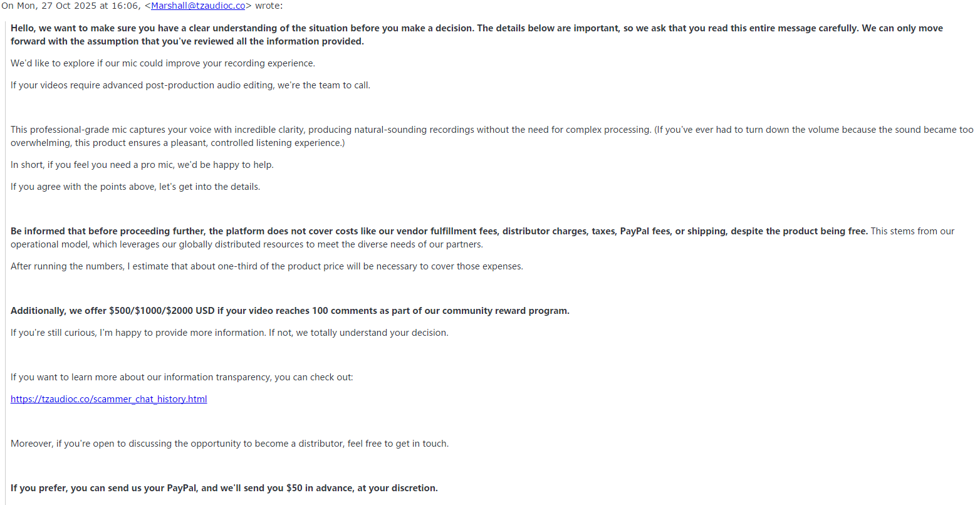Click the bold 'send us your PayPal' line
This screenshot has height=505, width=980.
(x=224, y=488)
